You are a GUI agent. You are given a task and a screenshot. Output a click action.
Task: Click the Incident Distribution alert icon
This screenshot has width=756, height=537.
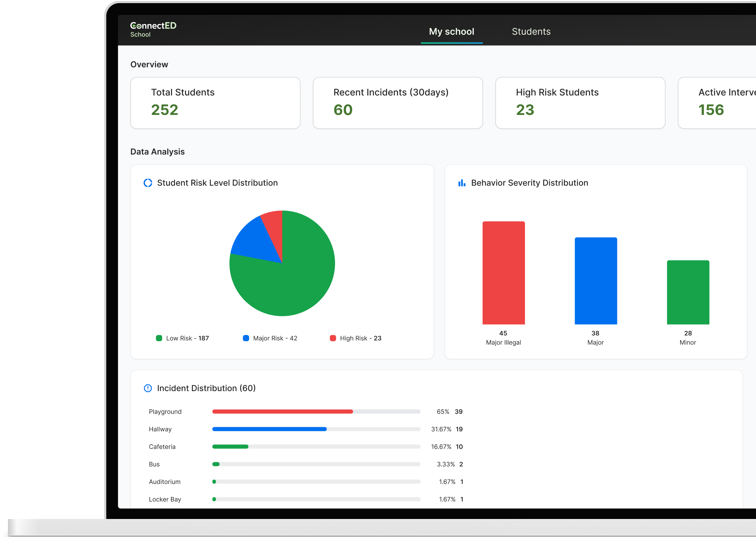pos(148,388)
